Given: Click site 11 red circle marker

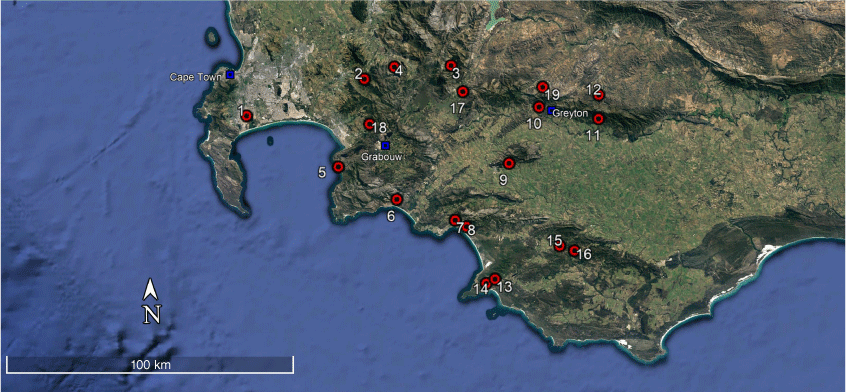Looking at the screenshot, I should pos(598,119).
